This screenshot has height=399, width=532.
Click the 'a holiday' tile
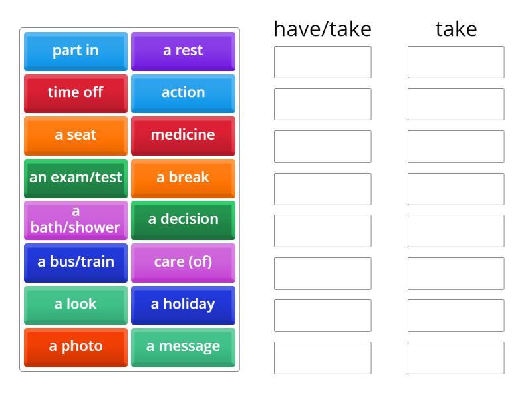pos(184,305)
